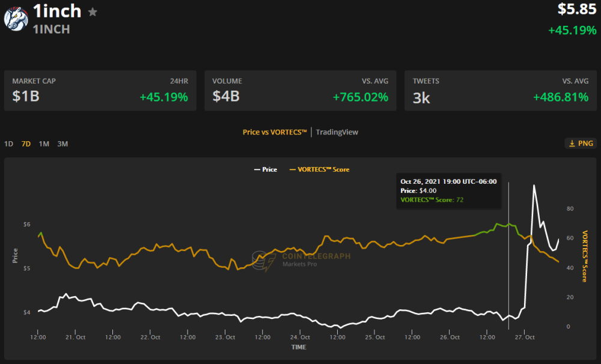
Task: Click the 21. Oct label on time axis
Action: tap(75, 337)
